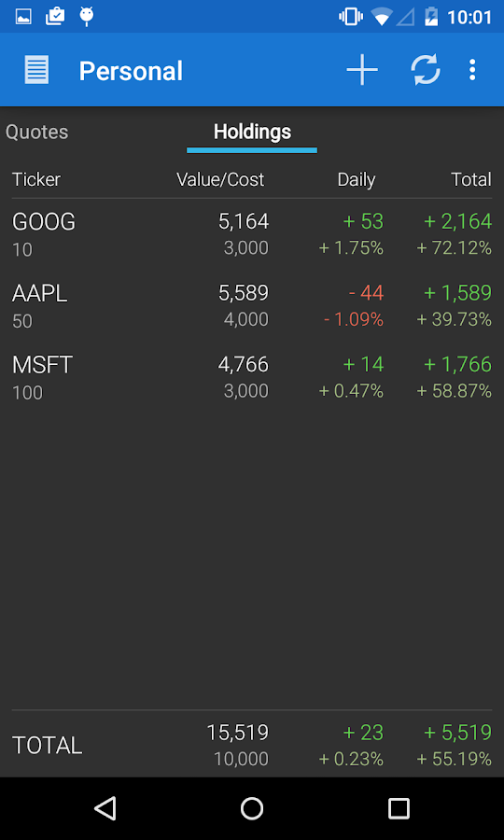504x840 pixels.
Task: Select the Holdings tab
Action: tap(252, 132)
